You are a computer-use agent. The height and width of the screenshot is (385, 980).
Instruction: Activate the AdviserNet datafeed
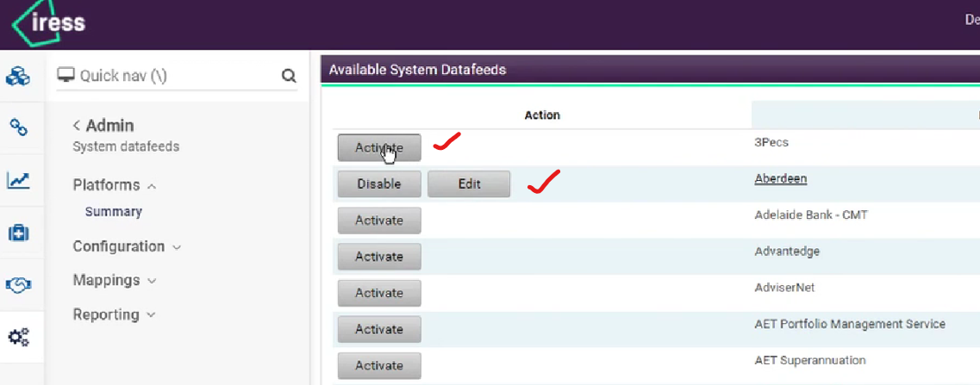tap(379, 293)
